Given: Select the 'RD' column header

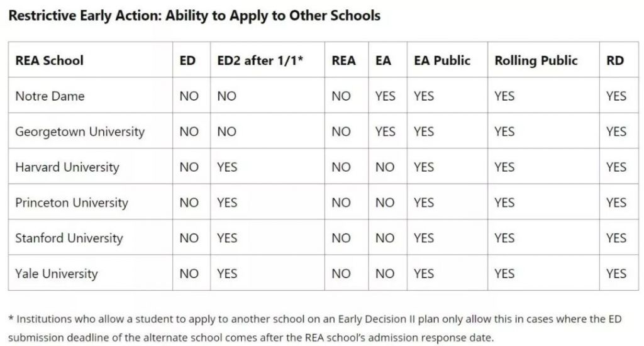Looking at the screenshot, I should click(x=615, y=60).
